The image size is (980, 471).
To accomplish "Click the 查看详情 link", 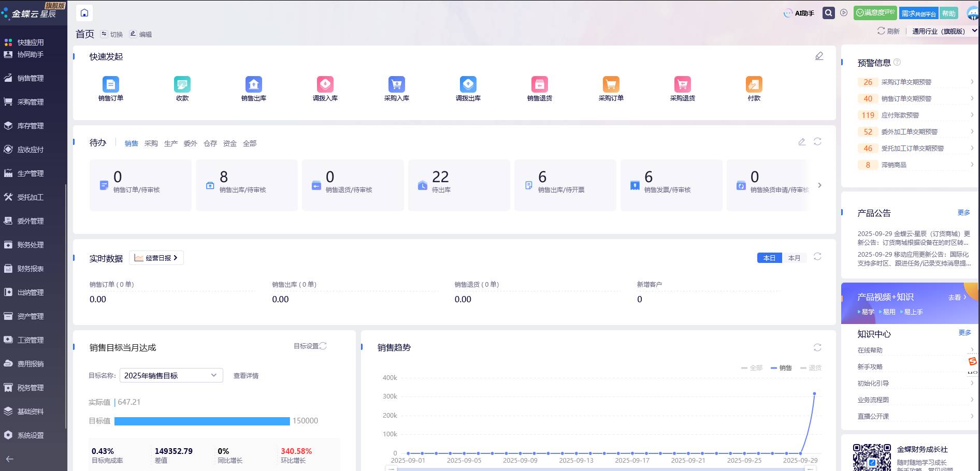I will point(246,376).
